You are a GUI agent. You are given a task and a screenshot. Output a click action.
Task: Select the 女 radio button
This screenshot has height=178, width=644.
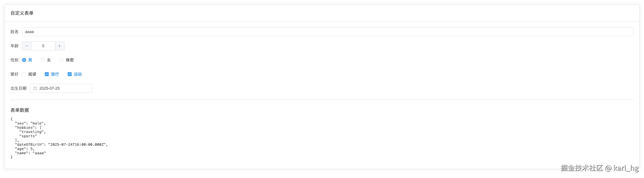[43, 60]
